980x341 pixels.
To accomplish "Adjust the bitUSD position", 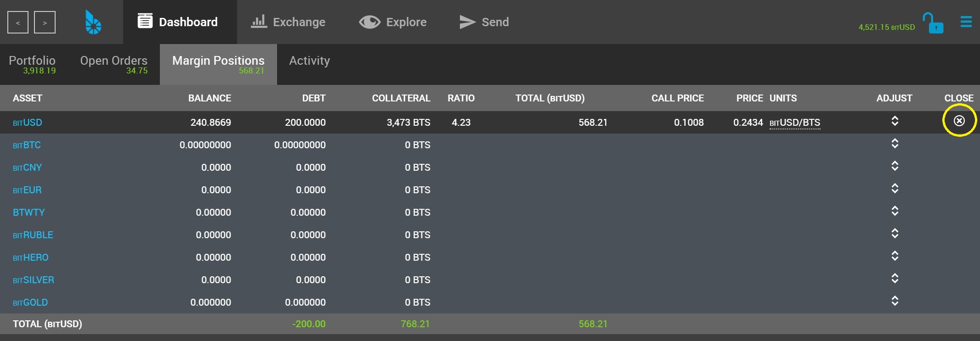I will coord(895,121).
